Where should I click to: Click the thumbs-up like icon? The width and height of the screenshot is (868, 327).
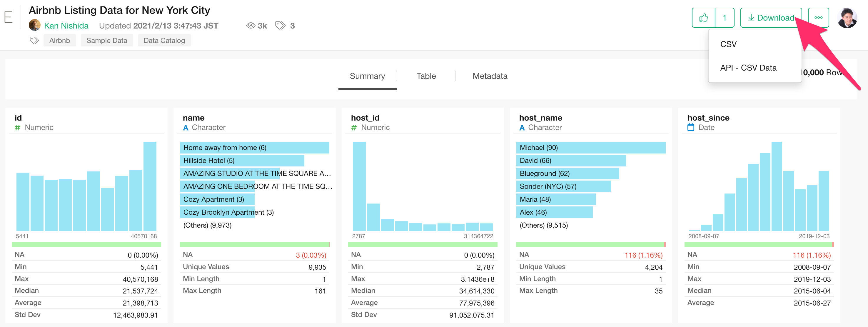(x=703, y=18)
